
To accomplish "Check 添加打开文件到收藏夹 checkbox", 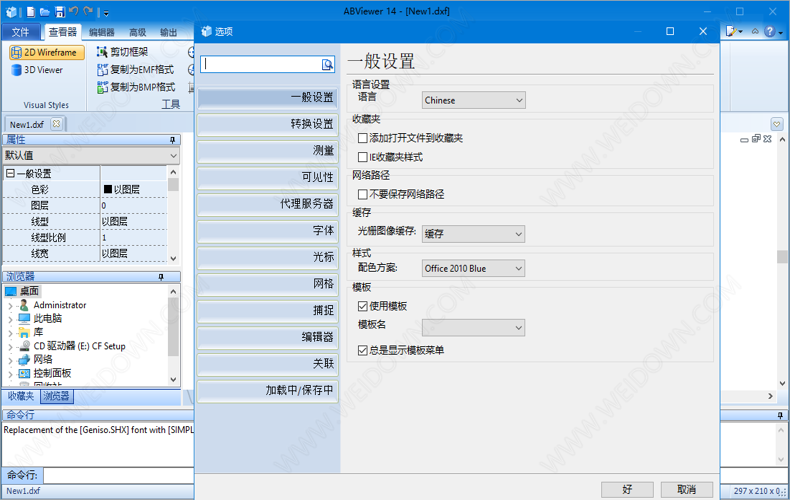I will click(x=362, y=138).
